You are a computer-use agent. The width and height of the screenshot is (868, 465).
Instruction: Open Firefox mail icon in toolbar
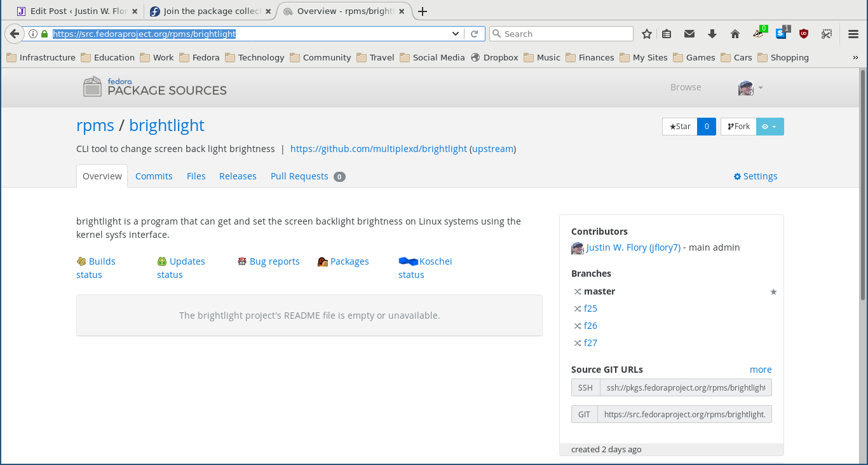point(689,33)
